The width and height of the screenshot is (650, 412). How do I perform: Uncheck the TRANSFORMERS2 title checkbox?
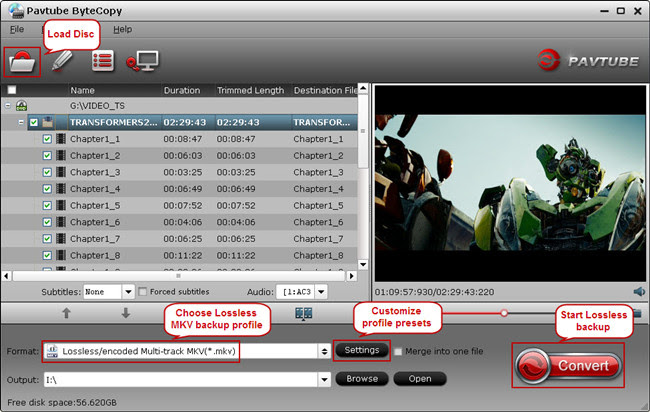34,122
